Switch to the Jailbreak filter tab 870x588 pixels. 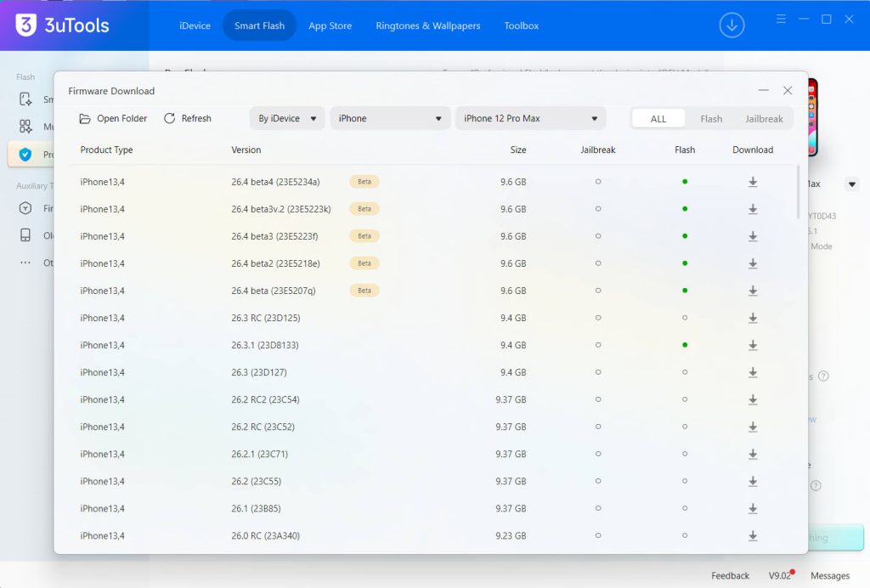coord(764,119)
